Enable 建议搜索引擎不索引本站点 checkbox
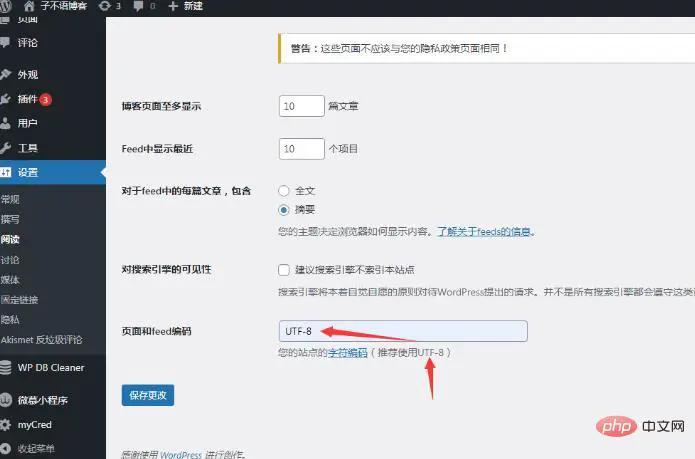The image size is (695, 459). tap(284, 269)
